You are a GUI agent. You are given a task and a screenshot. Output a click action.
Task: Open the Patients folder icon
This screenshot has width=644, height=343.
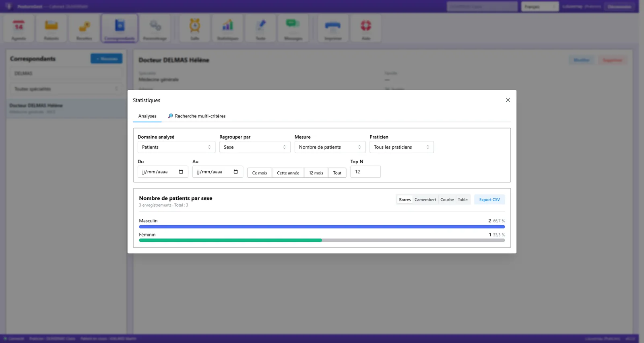(x=51, y=28)
